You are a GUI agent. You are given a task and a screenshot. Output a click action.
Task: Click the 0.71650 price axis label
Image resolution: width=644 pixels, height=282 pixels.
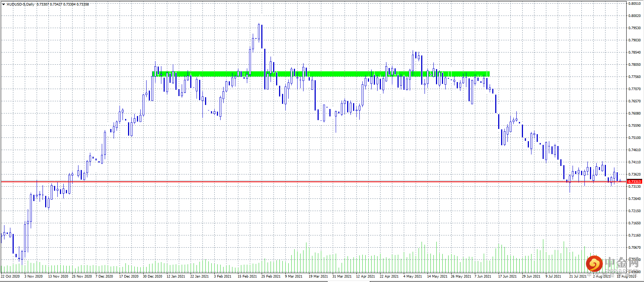point(634,223)
